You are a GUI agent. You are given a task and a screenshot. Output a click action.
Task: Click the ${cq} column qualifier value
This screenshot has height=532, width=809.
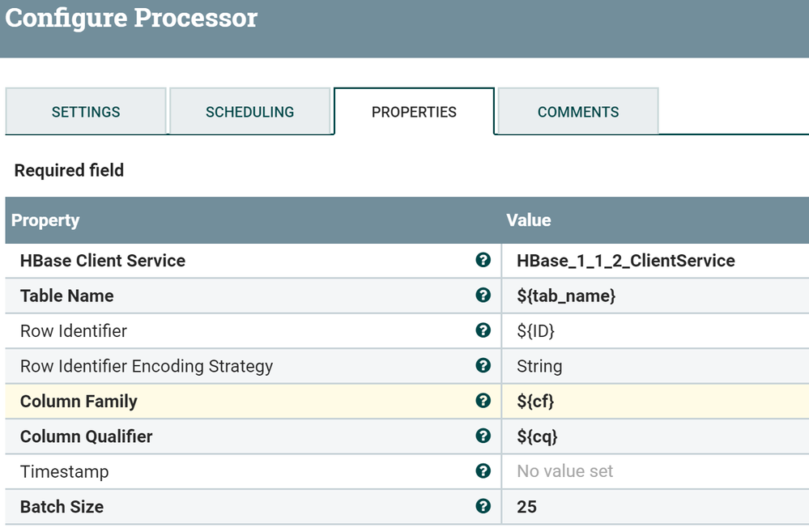tap(537, 436)
